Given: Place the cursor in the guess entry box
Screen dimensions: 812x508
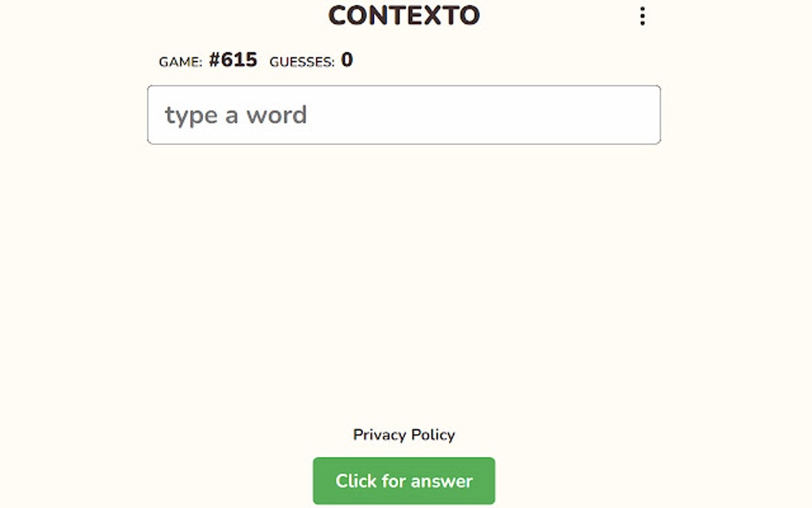Looking at the screenshot, I should click(404, 115).
